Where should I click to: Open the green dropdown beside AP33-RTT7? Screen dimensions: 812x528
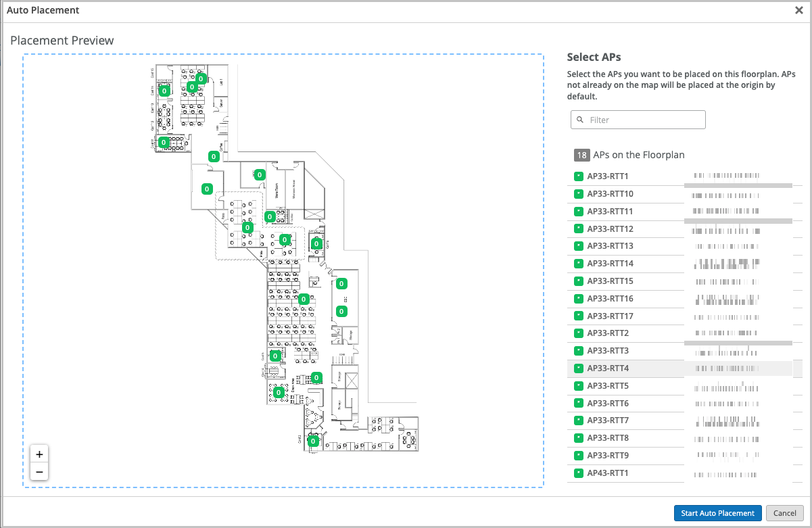pos(578,421)
